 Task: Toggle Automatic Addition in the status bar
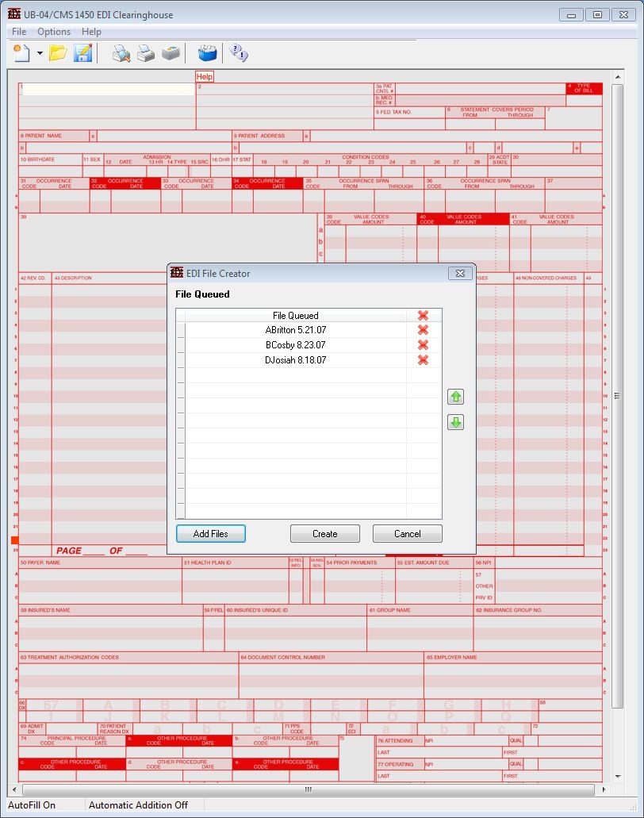coord(140,805)
